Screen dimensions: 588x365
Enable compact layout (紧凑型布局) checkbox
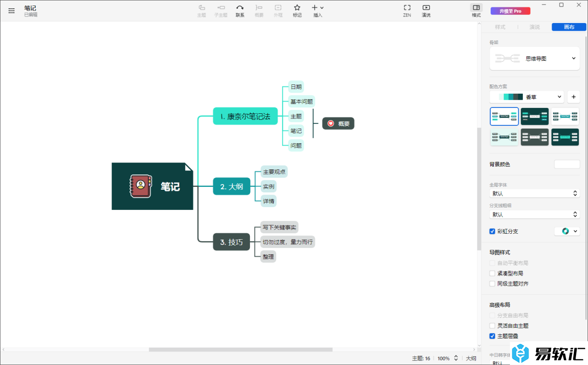click(492, 273)
